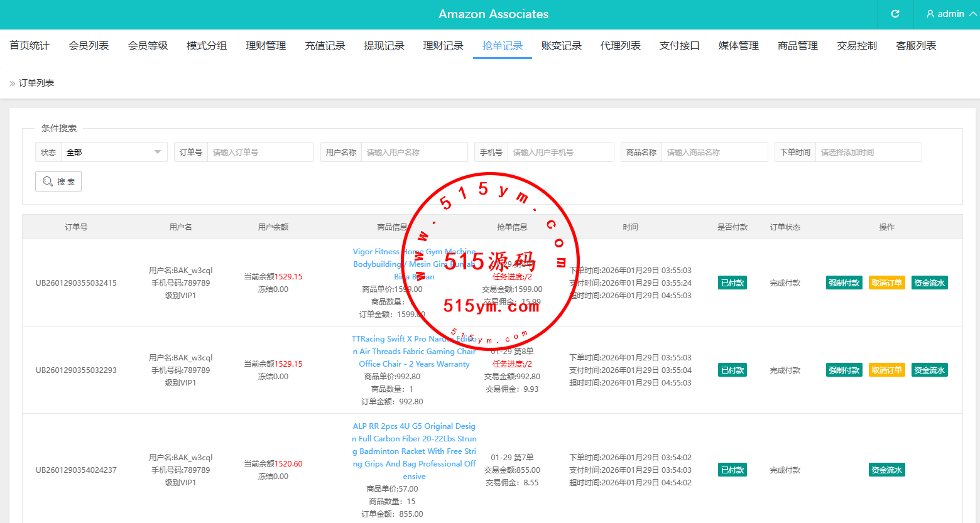Image resolution: width=980 pixels, height=523 pixels.
Task: Go to the 充值记录 tab
Action: [x=325, y=46]
